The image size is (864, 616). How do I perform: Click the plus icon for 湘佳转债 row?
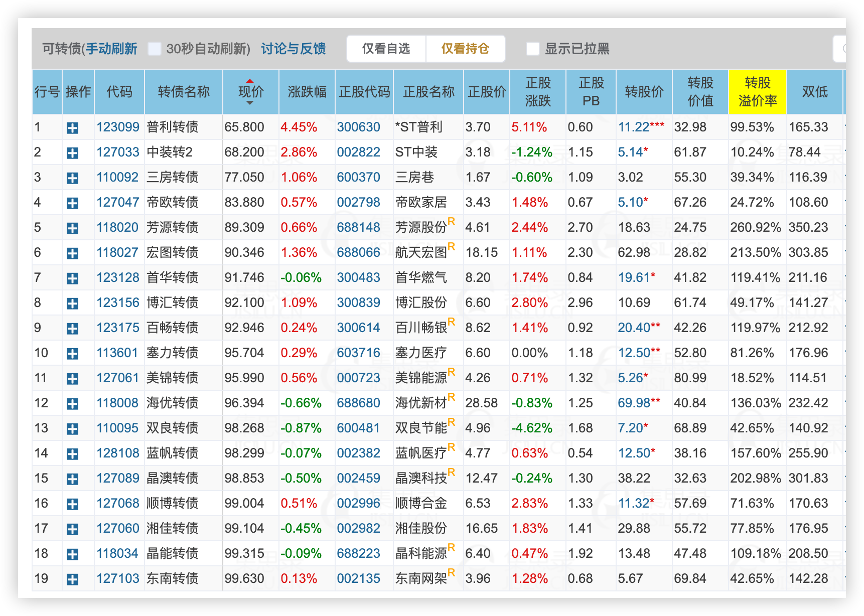coord(72,529)
